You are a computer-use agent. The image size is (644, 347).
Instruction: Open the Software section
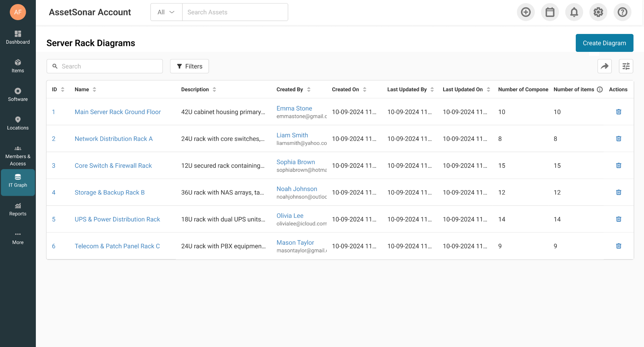(18, 95)
